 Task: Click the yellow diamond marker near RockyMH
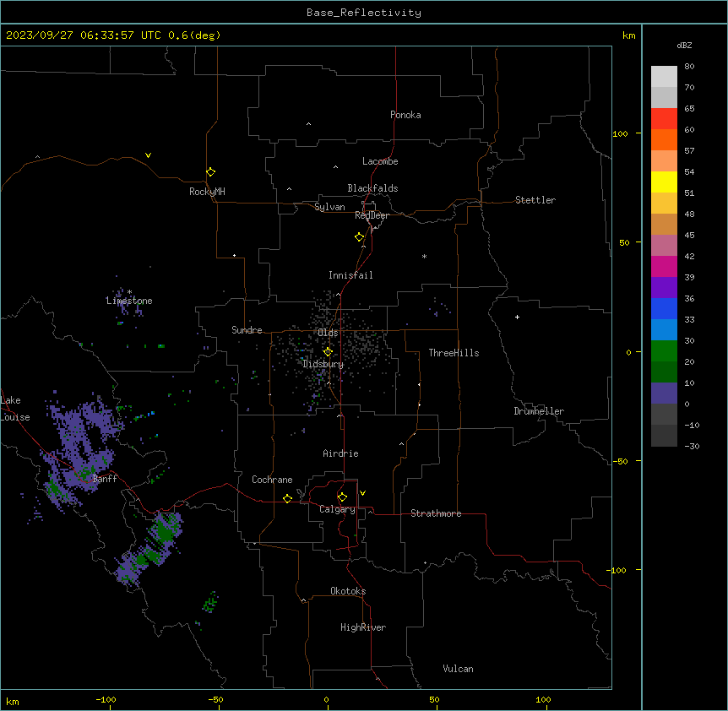pyautogui.click(x=210, y=172)
